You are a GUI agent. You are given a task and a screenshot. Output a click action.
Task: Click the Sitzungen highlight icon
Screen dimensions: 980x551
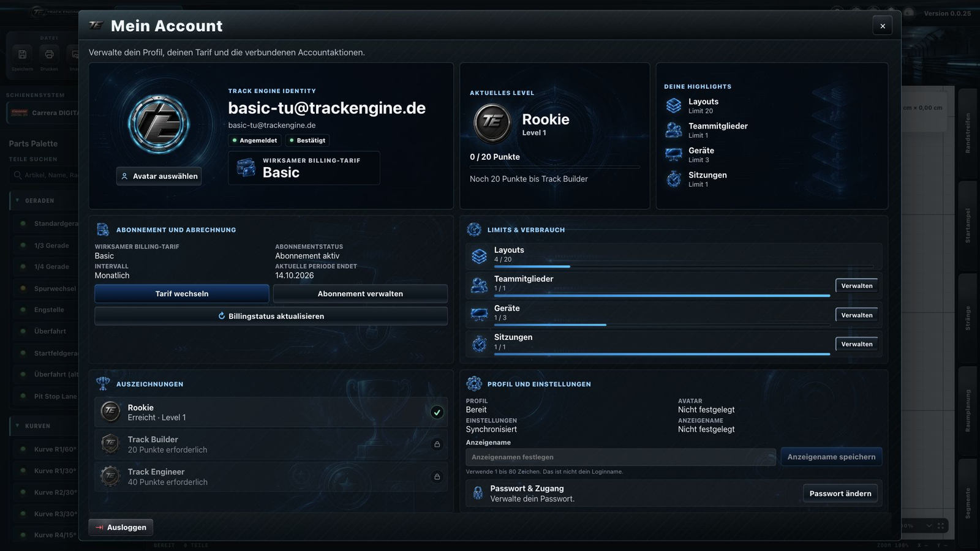(x=674, y=179)
